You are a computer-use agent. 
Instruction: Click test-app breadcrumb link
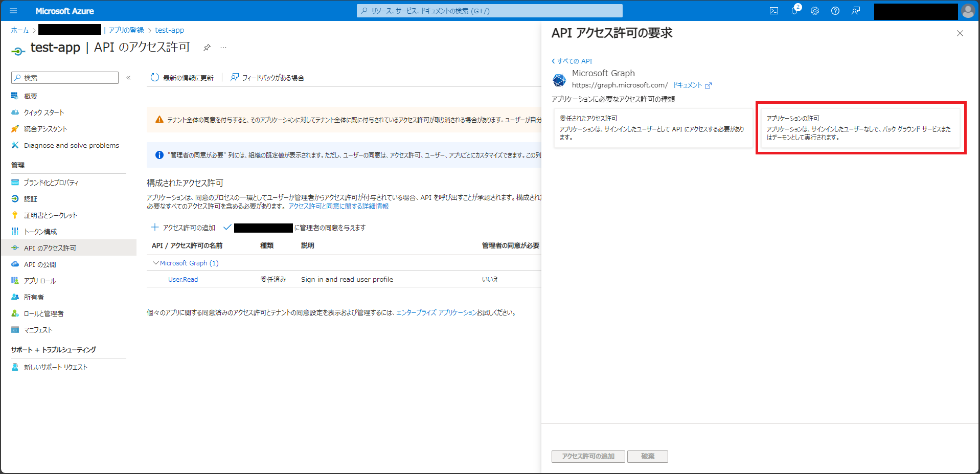169,30
